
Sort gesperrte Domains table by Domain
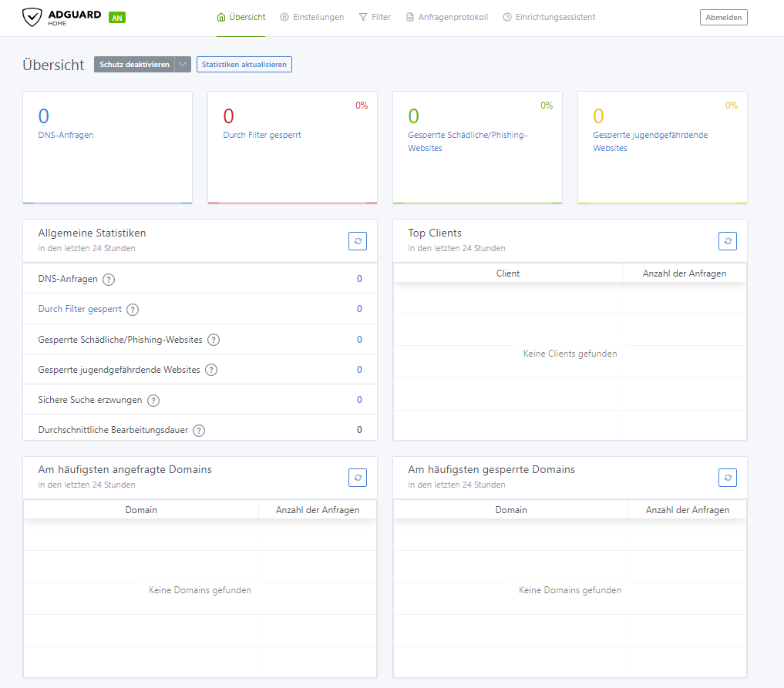pos(511,509)
